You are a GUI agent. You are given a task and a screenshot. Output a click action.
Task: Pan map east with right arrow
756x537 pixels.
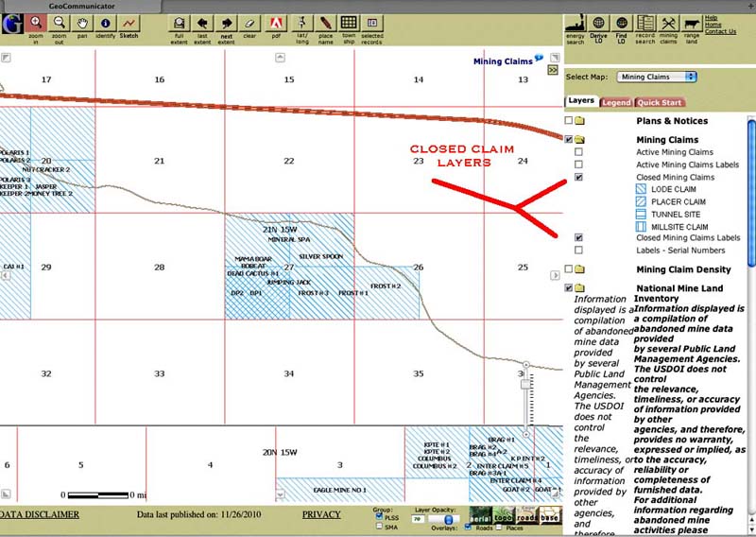555,275
